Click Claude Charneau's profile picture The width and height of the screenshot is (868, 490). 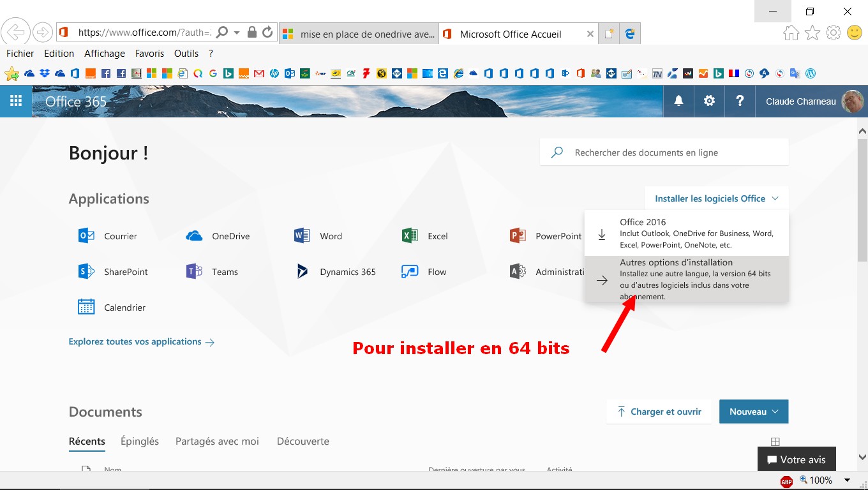[853, 101]
